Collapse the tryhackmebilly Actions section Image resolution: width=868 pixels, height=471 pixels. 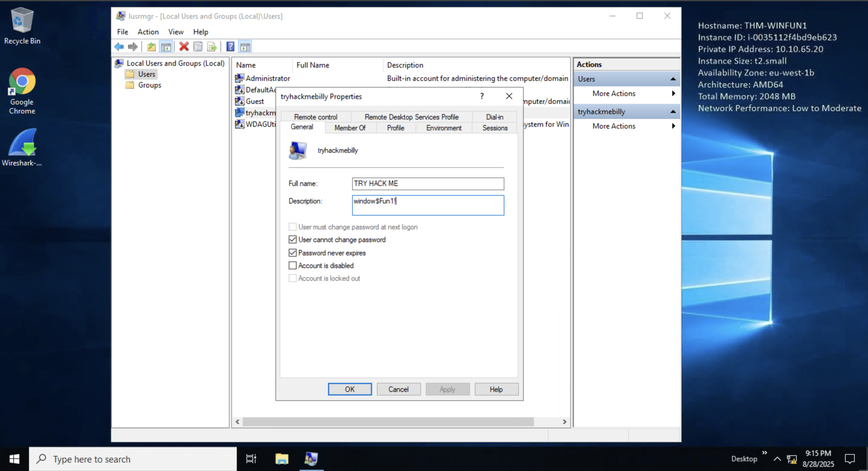tap(673, 111)
